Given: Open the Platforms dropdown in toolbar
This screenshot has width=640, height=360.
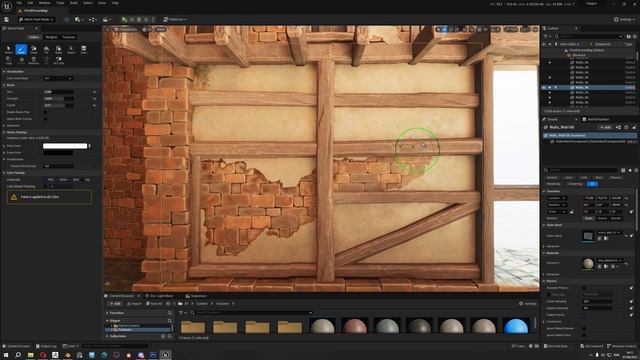Looking at the screenshot, I should 175,19.
